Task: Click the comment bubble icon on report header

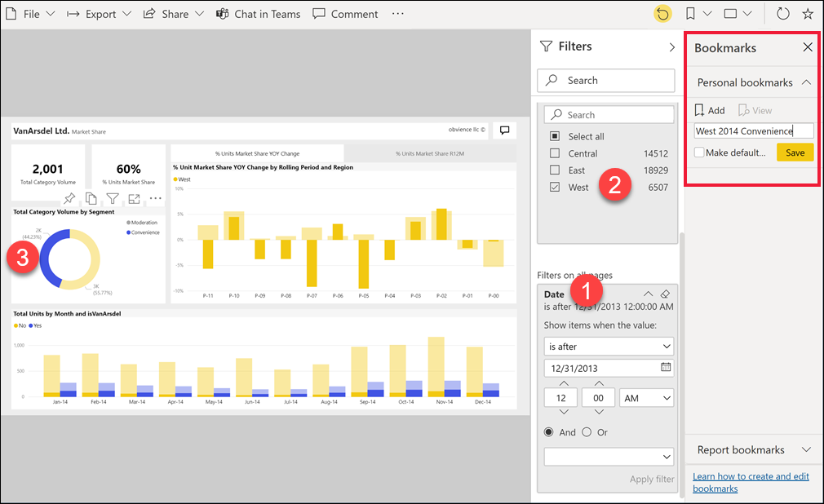Action: click(x=504, y=130)
